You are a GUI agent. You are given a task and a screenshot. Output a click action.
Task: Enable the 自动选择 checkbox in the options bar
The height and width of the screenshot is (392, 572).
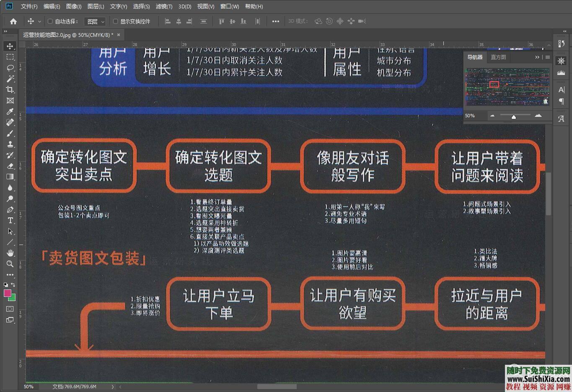pyautogui.click(x=50, y=21)
